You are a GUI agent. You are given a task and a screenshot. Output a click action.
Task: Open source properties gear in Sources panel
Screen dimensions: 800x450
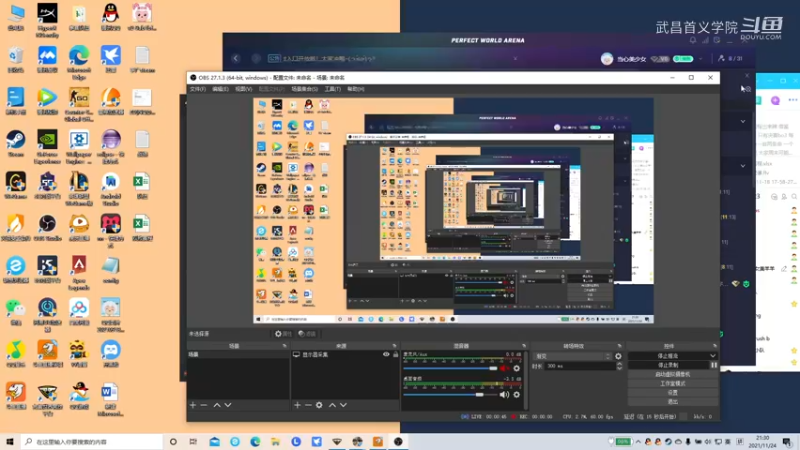pos(319,405)
